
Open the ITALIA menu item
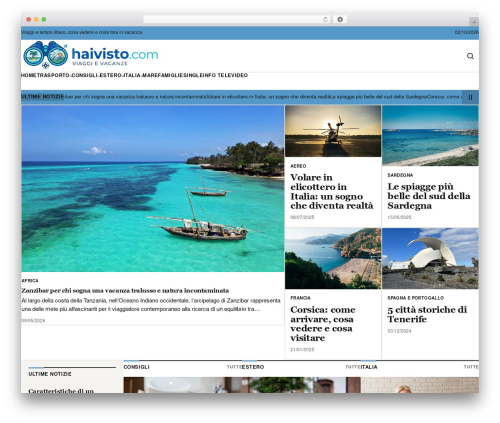click(x=132, y=75)
